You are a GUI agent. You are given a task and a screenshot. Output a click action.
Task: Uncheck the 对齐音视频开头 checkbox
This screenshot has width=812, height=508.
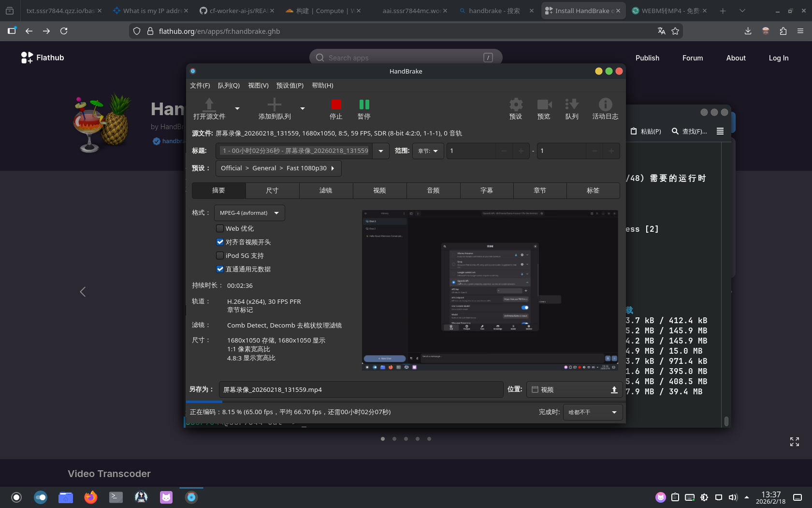tap(220, 242)
